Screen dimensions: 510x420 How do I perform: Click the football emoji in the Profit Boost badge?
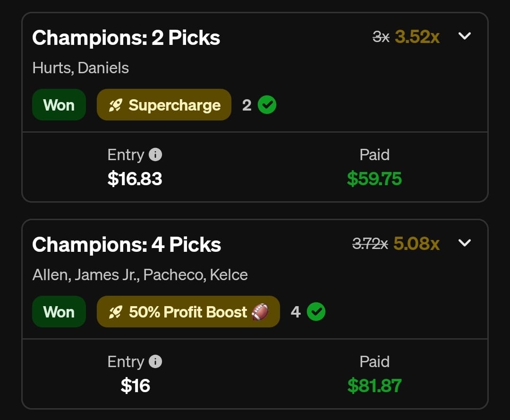(260, 312)
